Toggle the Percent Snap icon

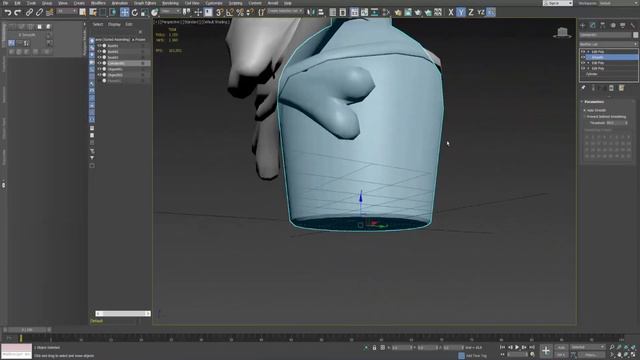(240, 13)
